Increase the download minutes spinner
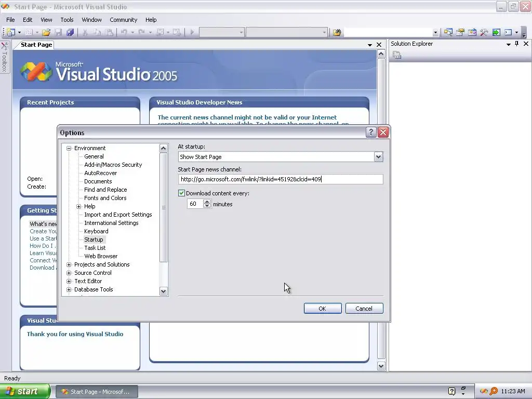 pos(207,202)
